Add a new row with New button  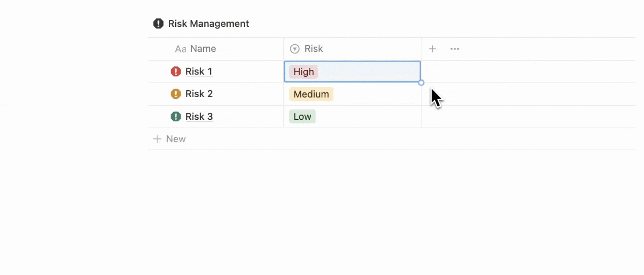click(169, 139)
